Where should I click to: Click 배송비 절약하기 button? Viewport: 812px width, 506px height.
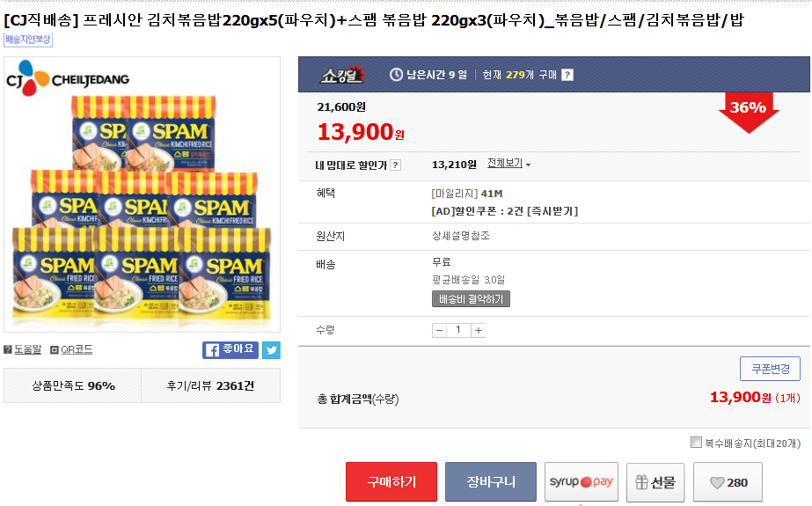point(471,299)
